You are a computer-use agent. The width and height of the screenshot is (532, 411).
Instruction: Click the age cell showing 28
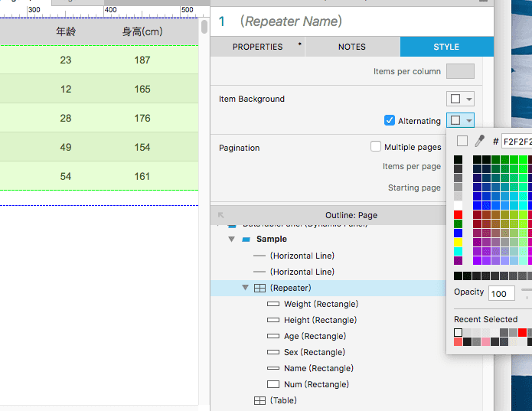[66, 118]
